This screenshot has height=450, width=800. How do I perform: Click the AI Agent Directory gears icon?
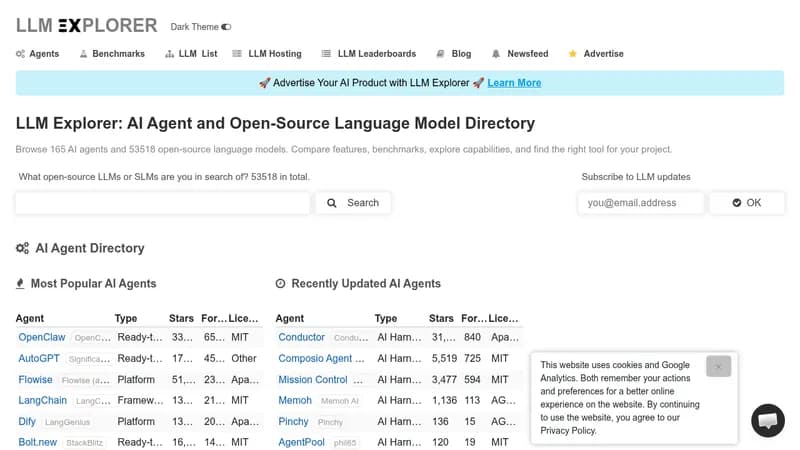pyautogui.click(x=22, y=248)
